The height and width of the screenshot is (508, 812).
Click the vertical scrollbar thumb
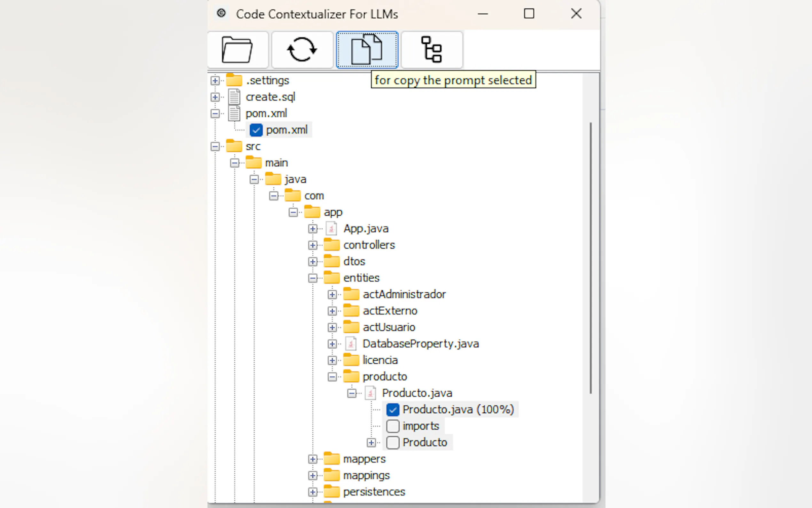click(x=590, y=258)
